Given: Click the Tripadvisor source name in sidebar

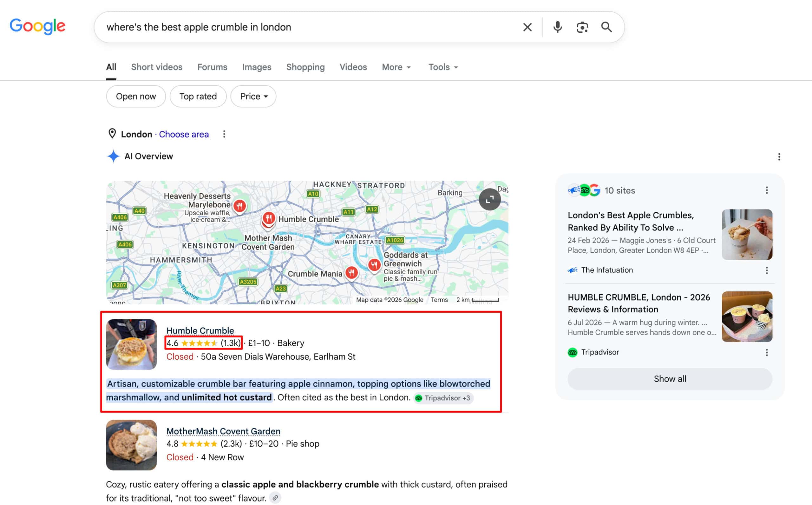Looking at the screenshot, I should point(600,352).
